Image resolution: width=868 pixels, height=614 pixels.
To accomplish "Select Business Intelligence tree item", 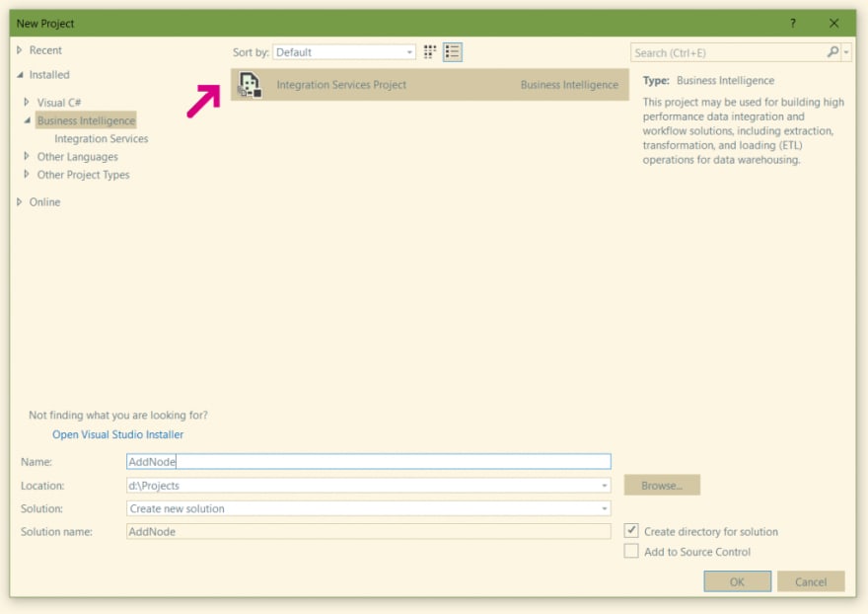I will pos(86,120).
